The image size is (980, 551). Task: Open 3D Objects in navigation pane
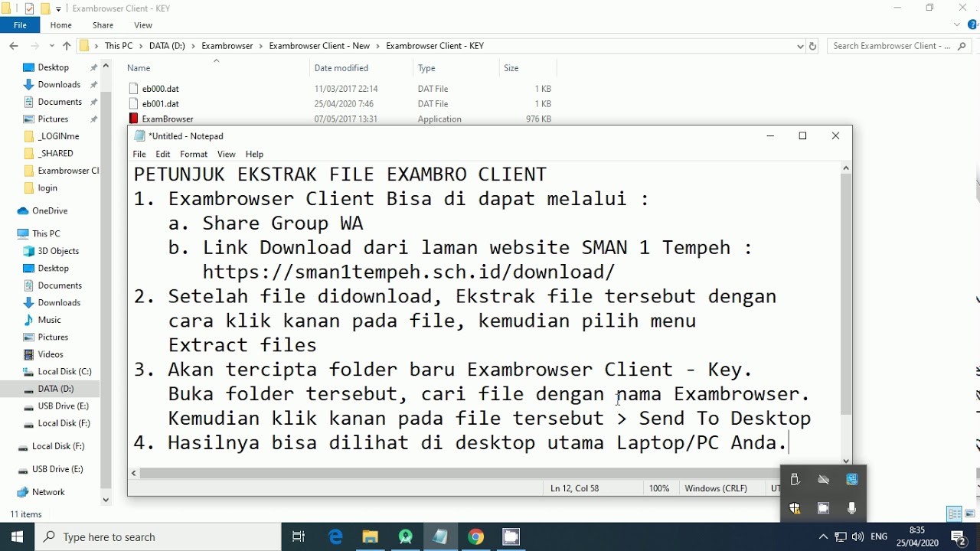click(x=58, y=251)
